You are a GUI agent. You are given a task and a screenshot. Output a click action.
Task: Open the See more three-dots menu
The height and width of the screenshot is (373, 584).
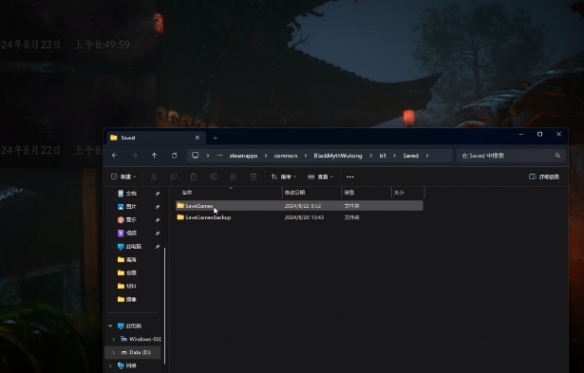click(350, 177)
